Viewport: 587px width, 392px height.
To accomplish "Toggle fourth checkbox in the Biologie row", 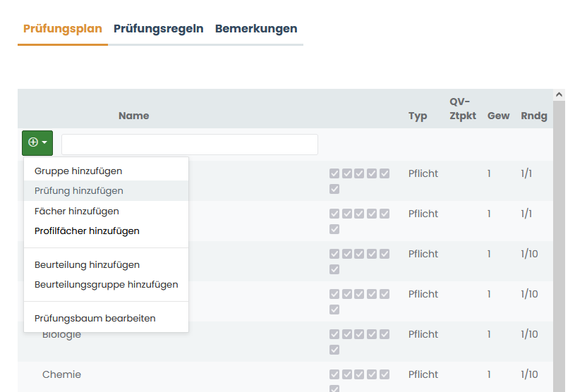I will pos(372,334).
